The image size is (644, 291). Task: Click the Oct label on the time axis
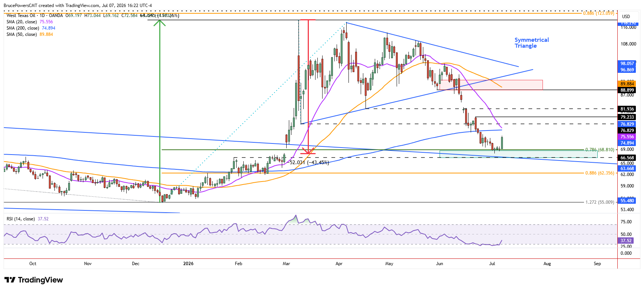33,264
